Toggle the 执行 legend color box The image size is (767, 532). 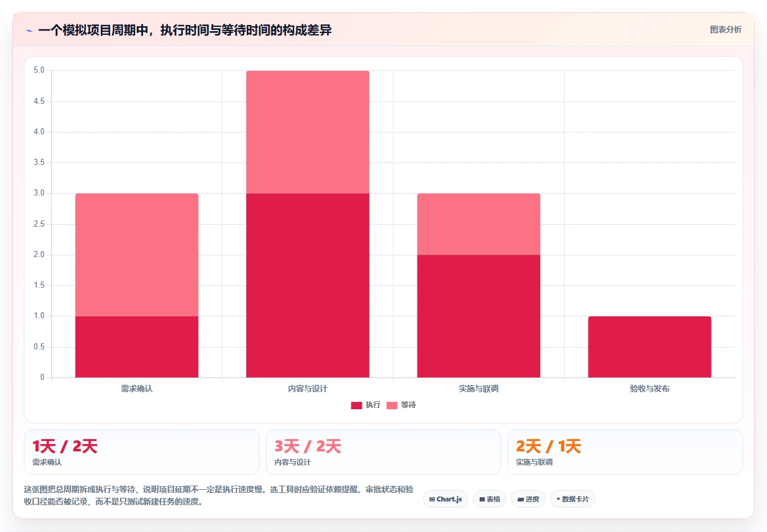point(356,406)
